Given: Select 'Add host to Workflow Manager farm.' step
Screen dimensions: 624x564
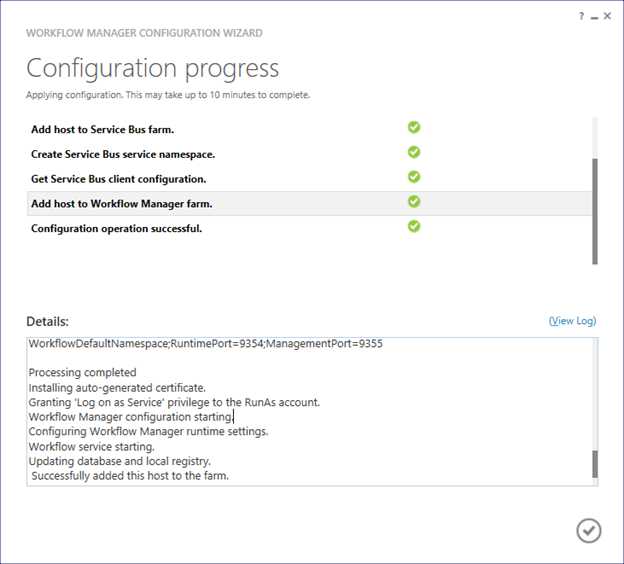Looking at the screenshot, I should [x=309, y=203].
